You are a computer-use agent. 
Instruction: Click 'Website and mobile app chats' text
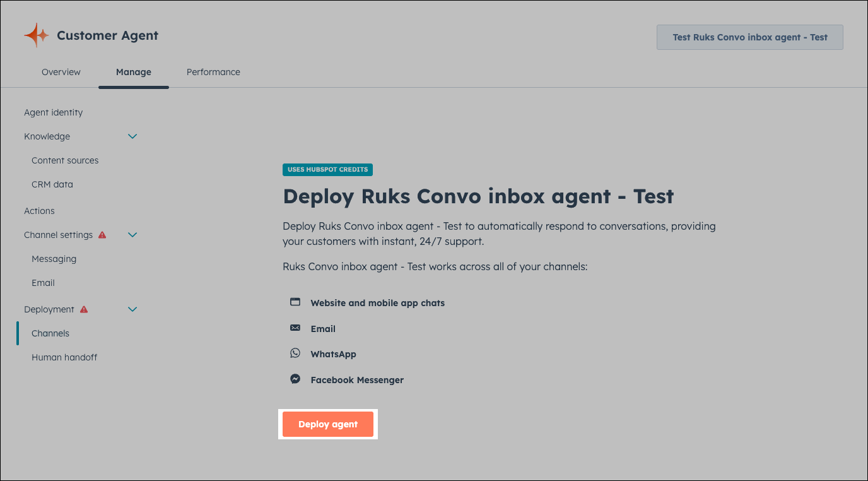click(x=378, y=303)
